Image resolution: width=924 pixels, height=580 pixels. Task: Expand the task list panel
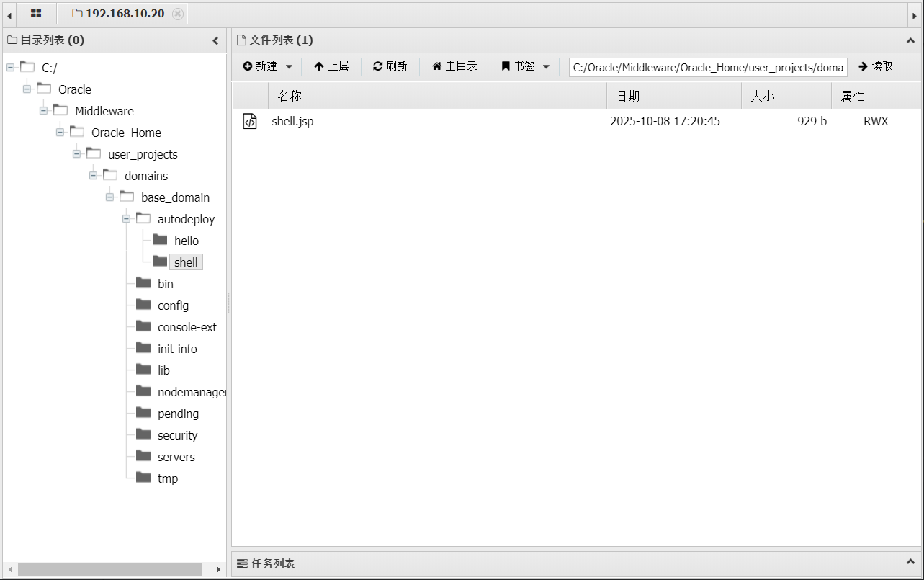(910, 562)
